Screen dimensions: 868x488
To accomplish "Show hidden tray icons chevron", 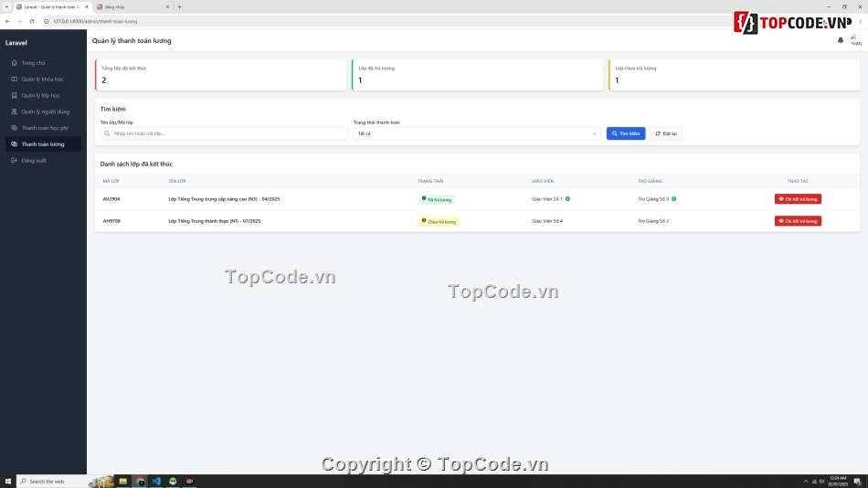I will point(806,482).
